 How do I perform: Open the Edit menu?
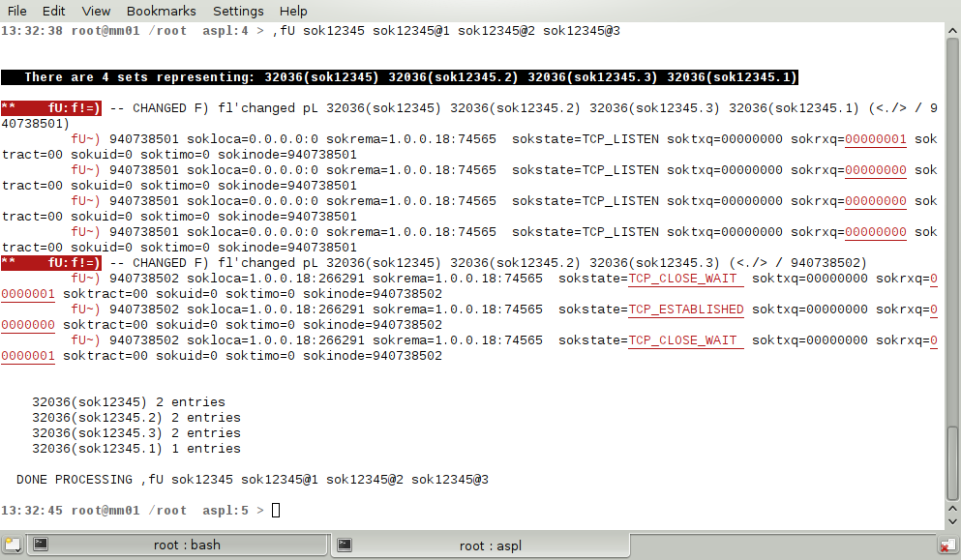point(54,11)
